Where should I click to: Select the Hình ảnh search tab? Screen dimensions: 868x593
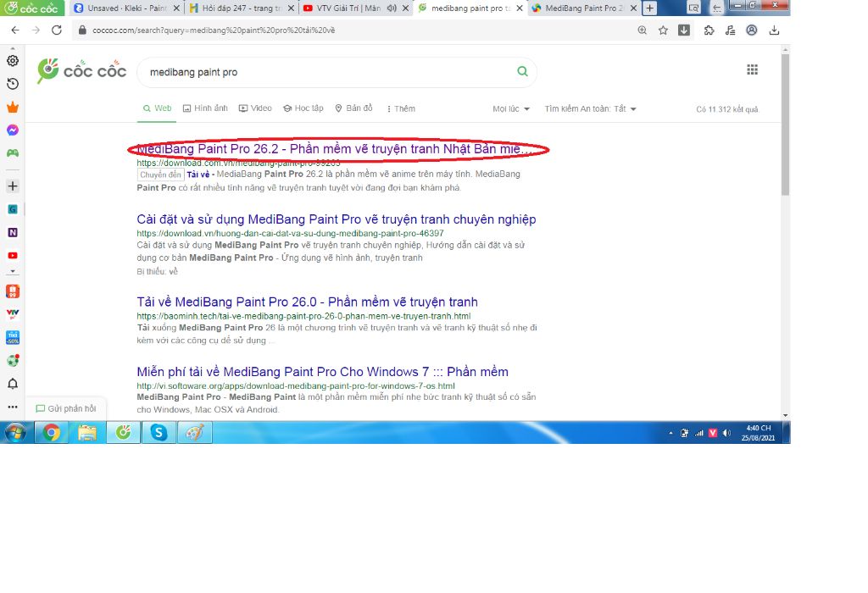pyautogui.click(x=205, y=108)
